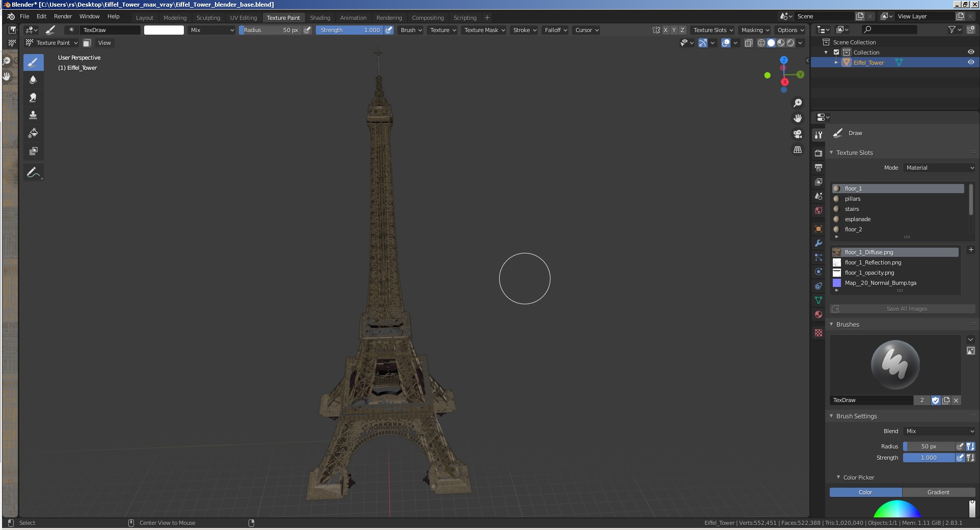Open Object Constraints properties tab

click(819, 286)
